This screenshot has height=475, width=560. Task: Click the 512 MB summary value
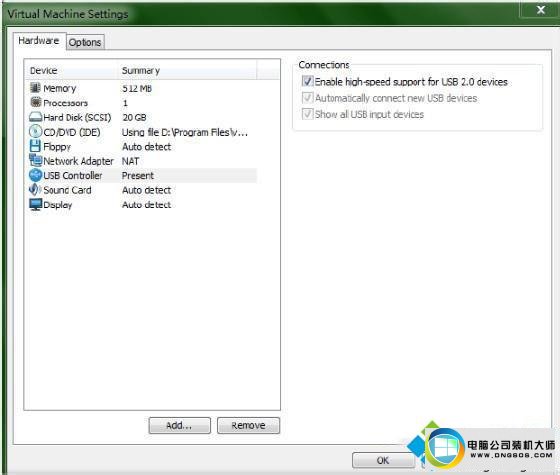click(x=137, y=88)
